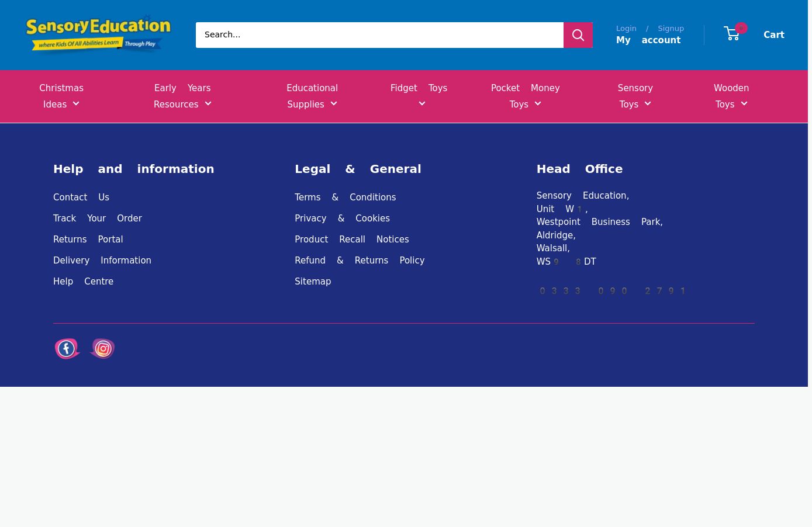The width and height of the screenshot is (812, 527).
Task: Visit the Returns Portal link
Action: [88, 240]
